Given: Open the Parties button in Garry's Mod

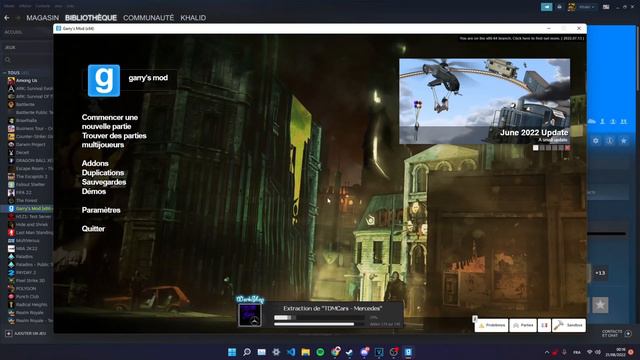Looking at the screenshot, I should coord(523,325).
